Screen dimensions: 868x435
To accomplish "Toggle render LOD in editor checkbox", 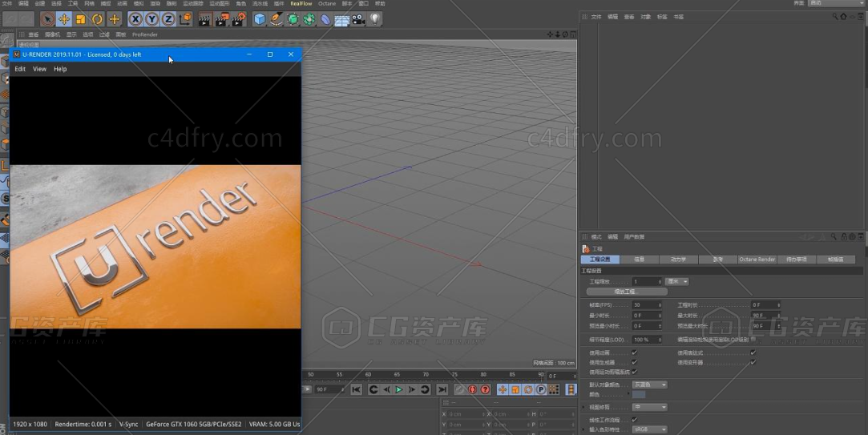I will coord(753,340).
